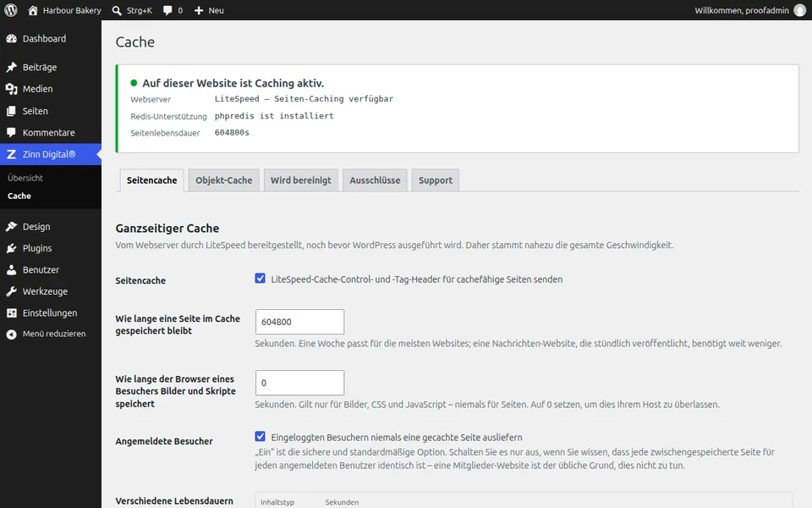The height and width of the screenshot is (508, 812).
Task: Click the Menü reduzieren arrow icon
Action: tap(11, 334)
